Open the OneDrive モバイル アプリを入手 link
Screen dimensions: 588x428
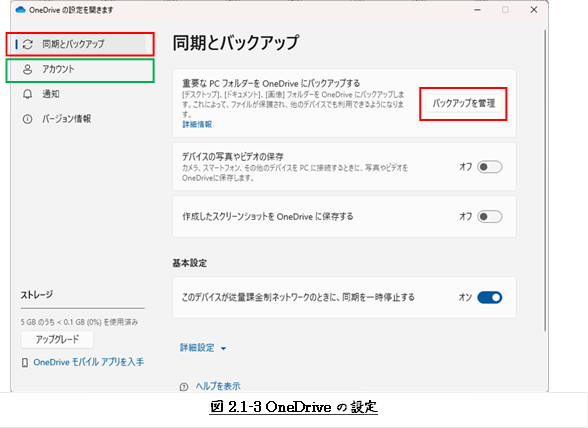(x=88, y=362)
